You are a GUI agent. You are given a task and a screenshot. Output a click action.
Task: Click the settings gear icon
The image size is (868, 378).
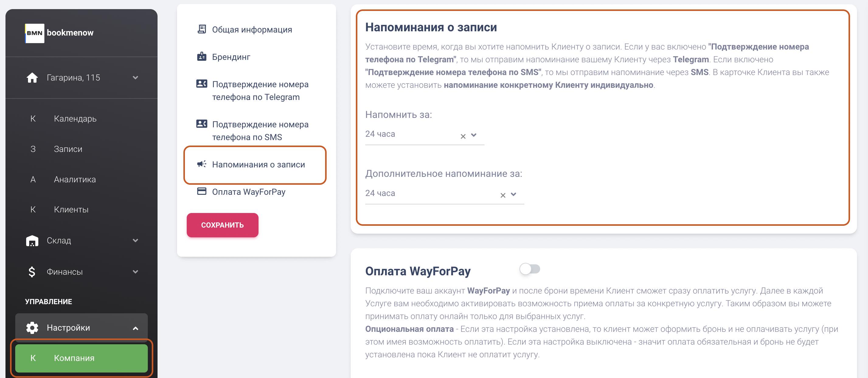31,327
